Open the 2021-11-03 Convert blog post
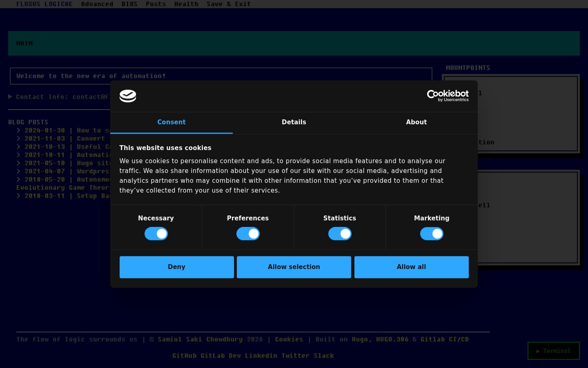588x368 pixels. 67,139
